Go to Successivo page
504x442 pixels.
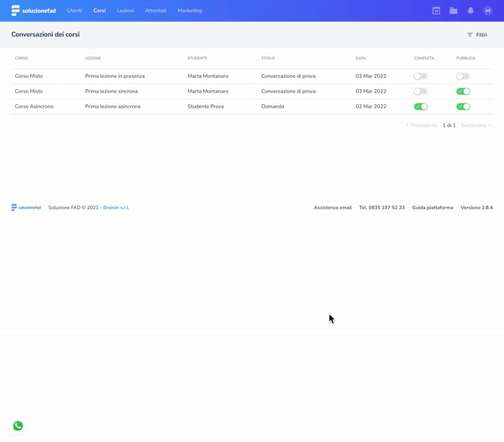475,125
